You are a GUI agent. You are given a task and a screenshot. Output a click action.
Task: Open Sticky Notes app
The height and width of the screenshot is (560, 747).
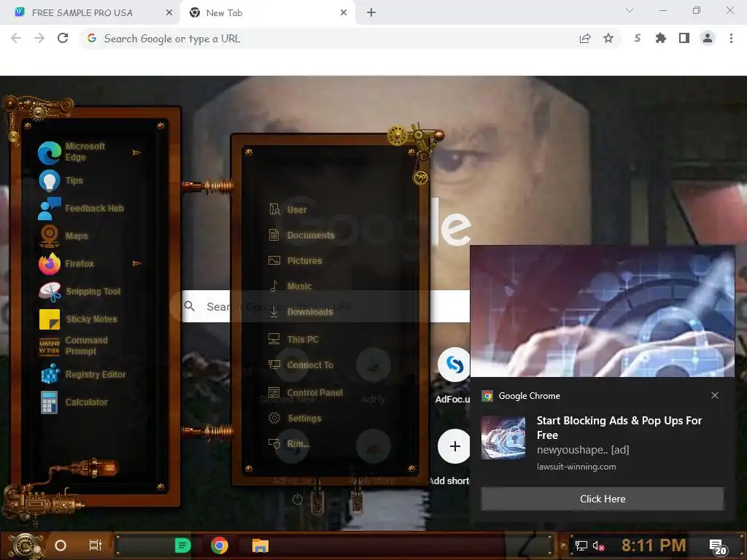pos(78,319)
